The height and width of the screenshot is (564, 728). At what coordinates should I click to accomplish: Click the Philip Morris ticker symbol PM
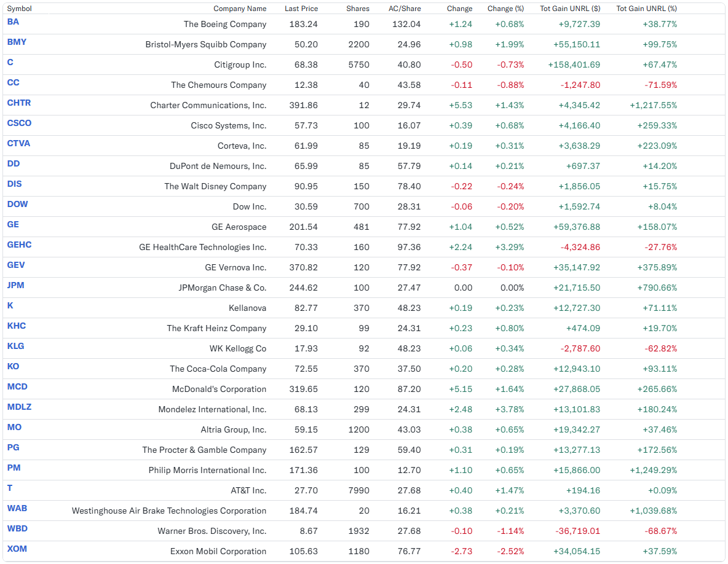tap(14, 468)
